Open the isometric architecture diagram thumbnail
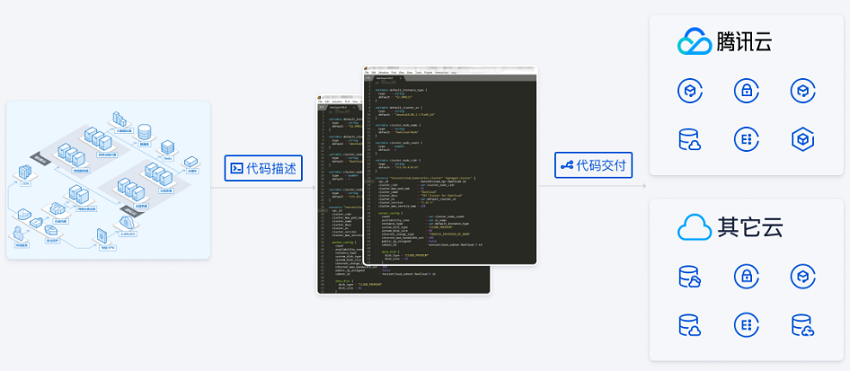 [x=108, y=180]
